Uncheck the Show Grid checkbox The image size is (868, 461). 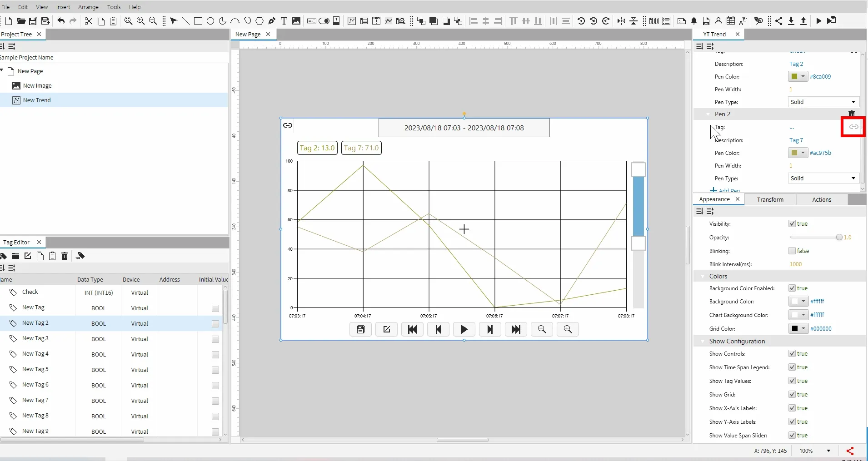click(x=792, y=394)
